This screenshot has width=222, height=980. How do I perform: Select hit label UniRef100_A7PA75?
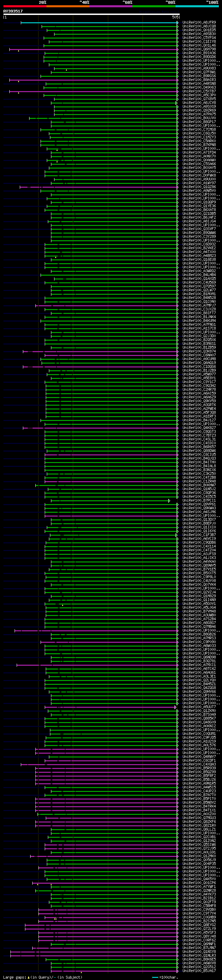click(199, 114)
